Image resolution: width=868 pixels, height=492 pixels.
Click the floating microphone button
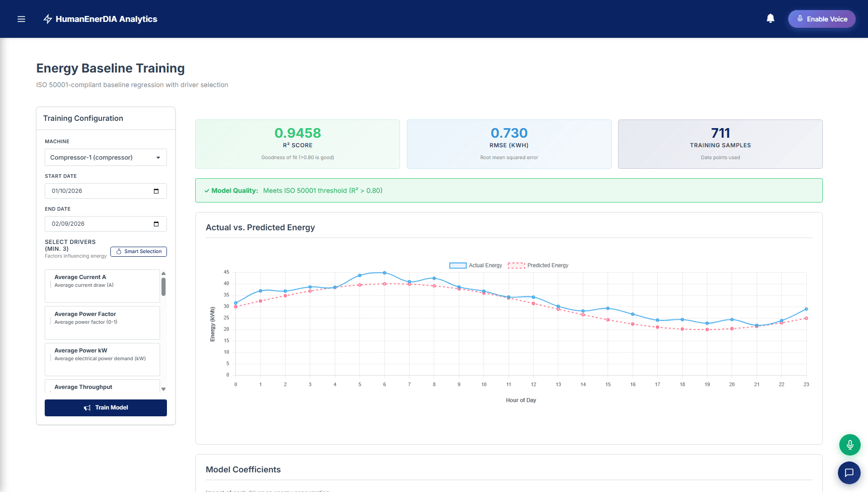849,445
